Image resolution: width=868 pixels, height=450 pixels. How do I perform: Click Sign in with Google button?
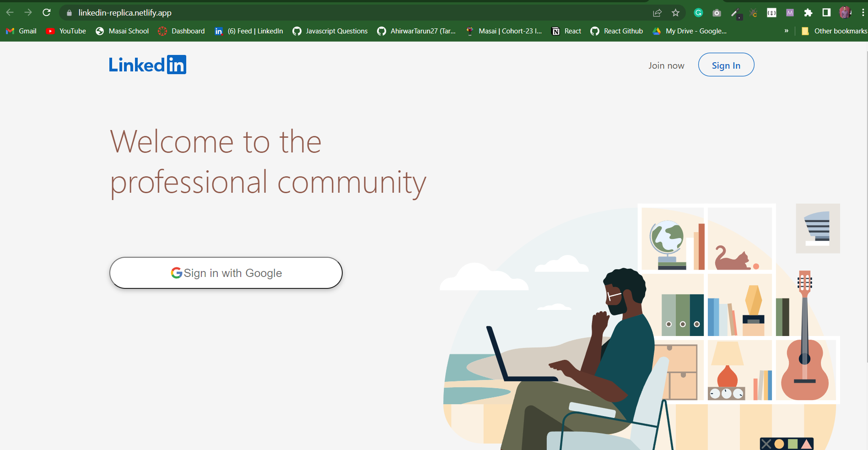226,273
